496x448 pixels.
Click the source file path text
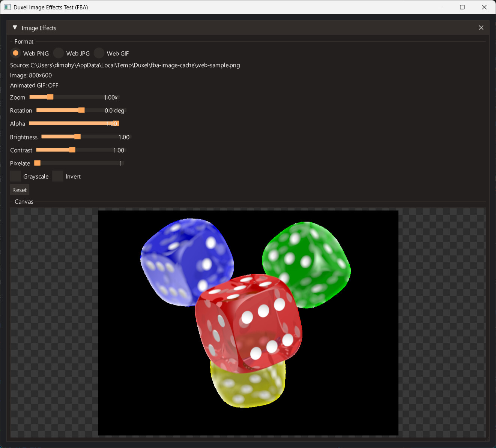[125, 65]
